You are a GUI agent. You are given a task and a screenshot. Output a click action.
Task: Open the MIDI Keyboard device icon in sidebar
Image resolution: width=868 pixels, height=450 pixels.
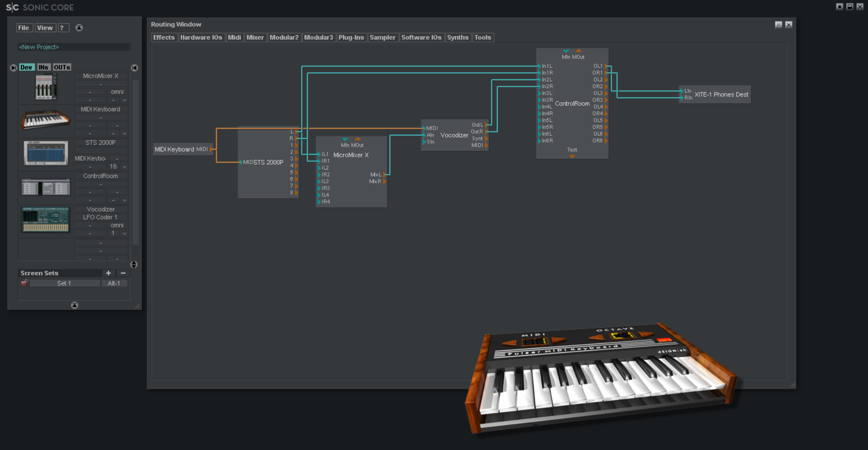coord(45,119)
